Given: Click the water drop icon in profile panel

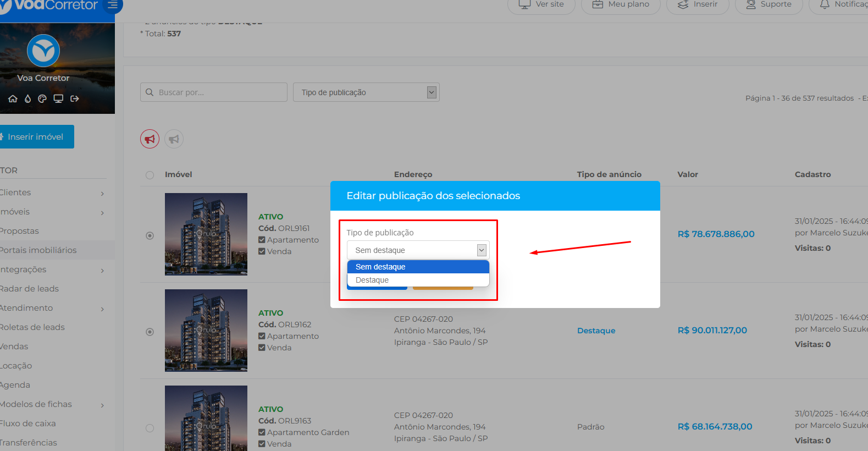Looking at the screenshot, I should click(x=27, y=98).
